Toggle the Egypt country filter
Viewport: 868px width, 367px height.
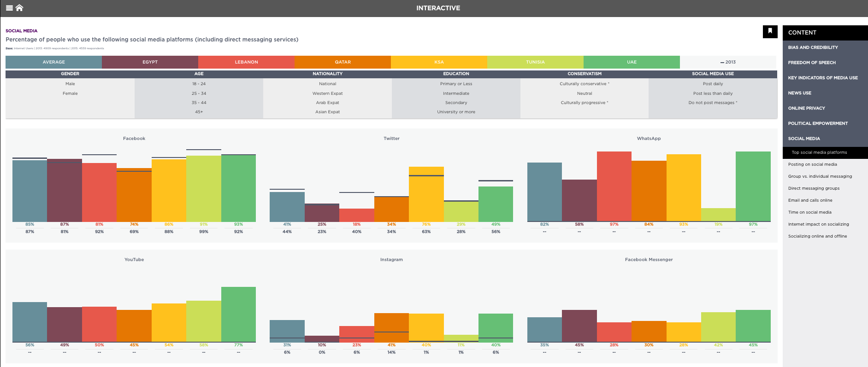[x=150, y=62]
